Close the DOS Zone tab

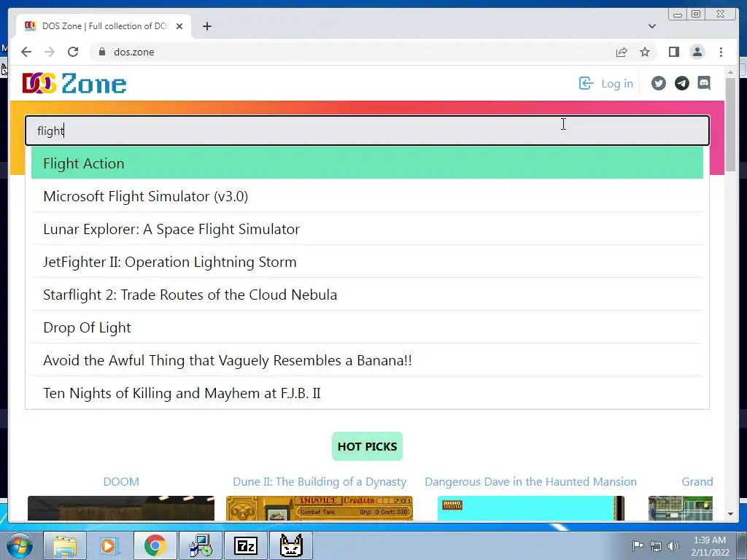pos(179,26)
